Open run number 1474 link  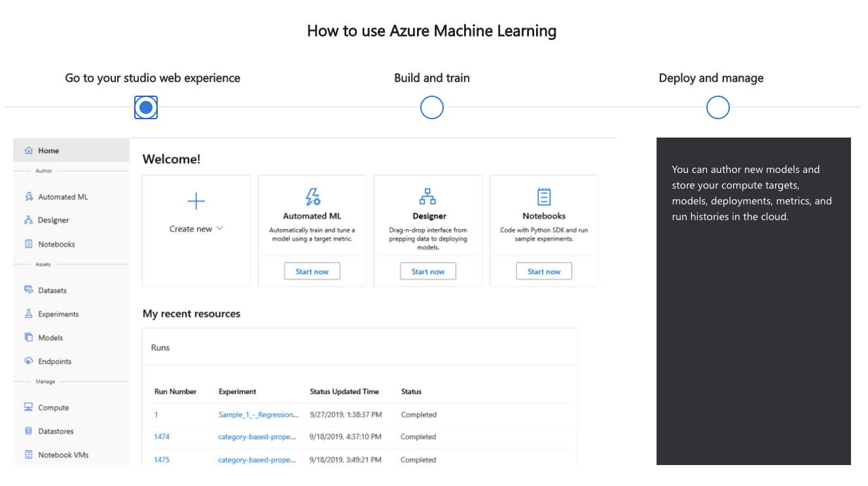tap(162, 437)
